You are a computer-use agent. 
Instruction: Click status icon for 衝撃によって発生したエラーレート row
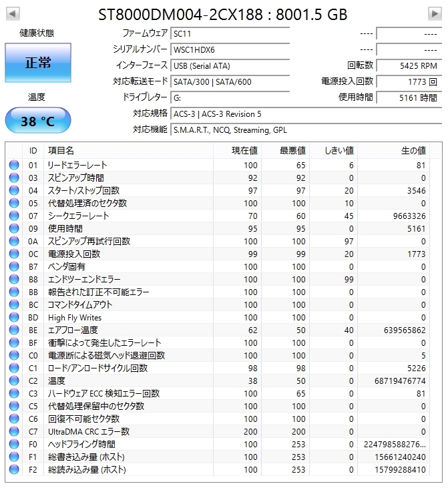click(14, 342)
